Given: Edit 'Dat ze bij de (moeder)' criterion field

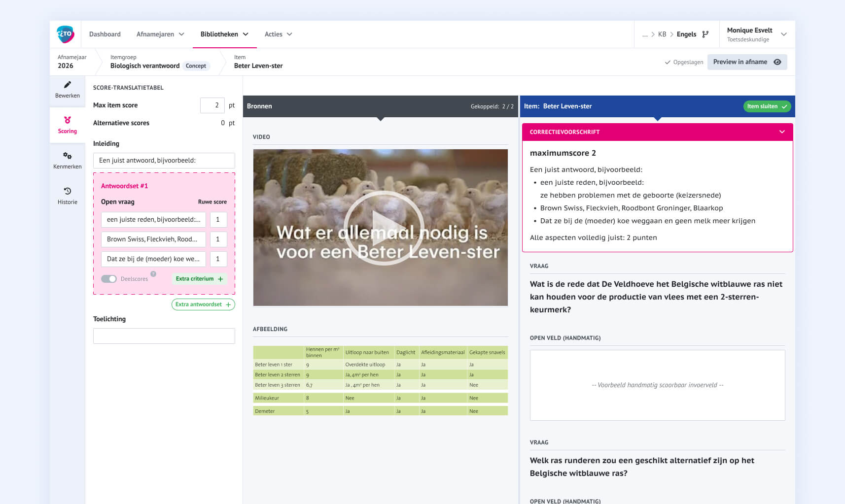Looking at the screenshot, I should tap(153, 259).
